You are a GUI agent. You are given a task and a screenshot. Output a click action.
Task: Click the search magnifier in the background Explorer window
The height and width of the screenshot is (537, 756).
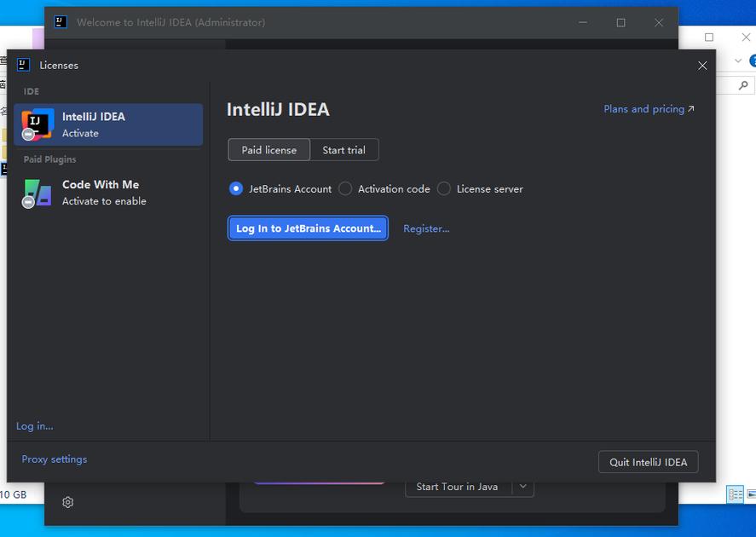coord(743,85)
